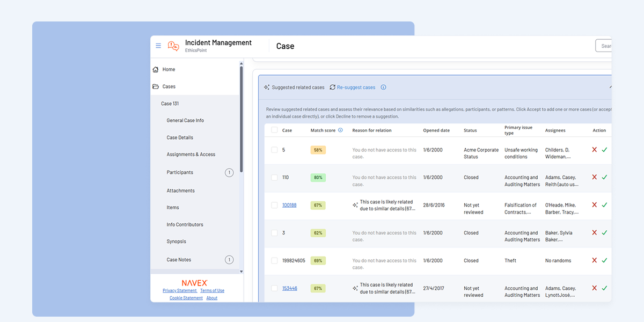
Task: Click the Opened date column header
Action: point(436,130)
